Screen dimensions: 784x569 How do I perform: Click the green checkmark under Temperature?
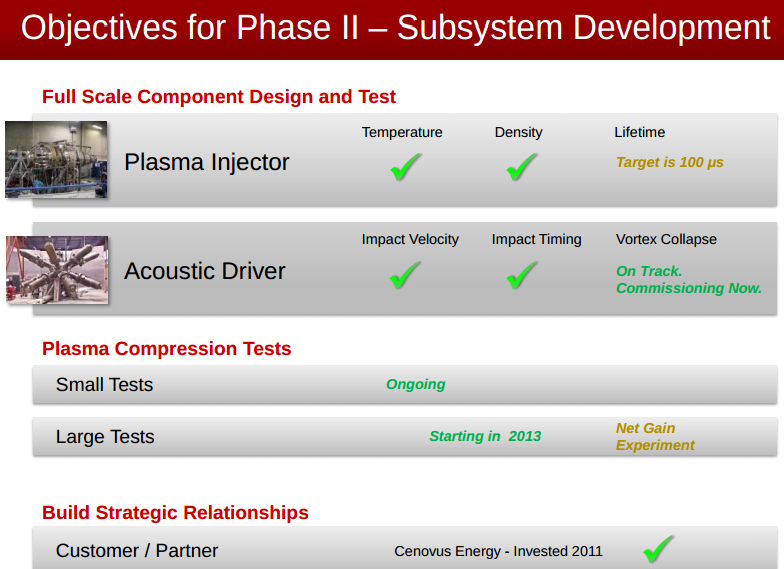point(404,167)
